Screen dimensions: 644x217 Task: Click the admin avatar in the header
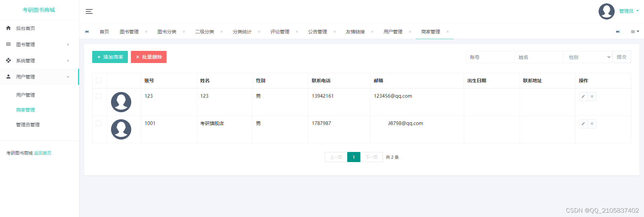pyautogui.click(x=606, y=11)
